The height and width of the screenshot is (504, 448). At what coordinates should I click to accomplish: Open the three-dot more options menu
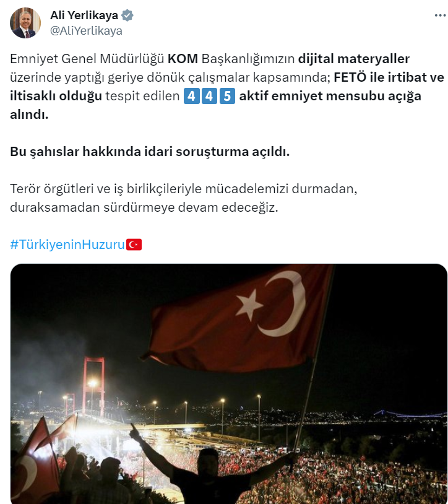[440, 15]
